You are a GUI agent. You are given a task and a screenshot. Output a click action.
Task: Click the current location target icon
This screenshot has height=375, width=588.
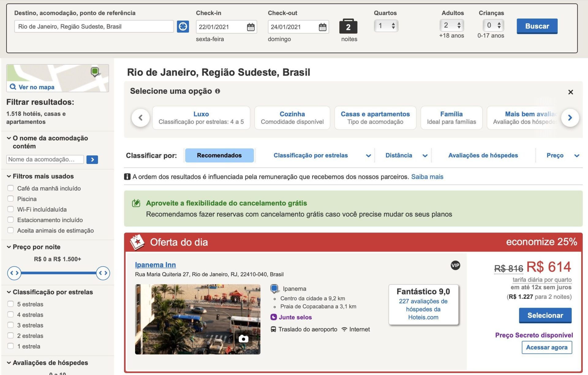(183, 27)
